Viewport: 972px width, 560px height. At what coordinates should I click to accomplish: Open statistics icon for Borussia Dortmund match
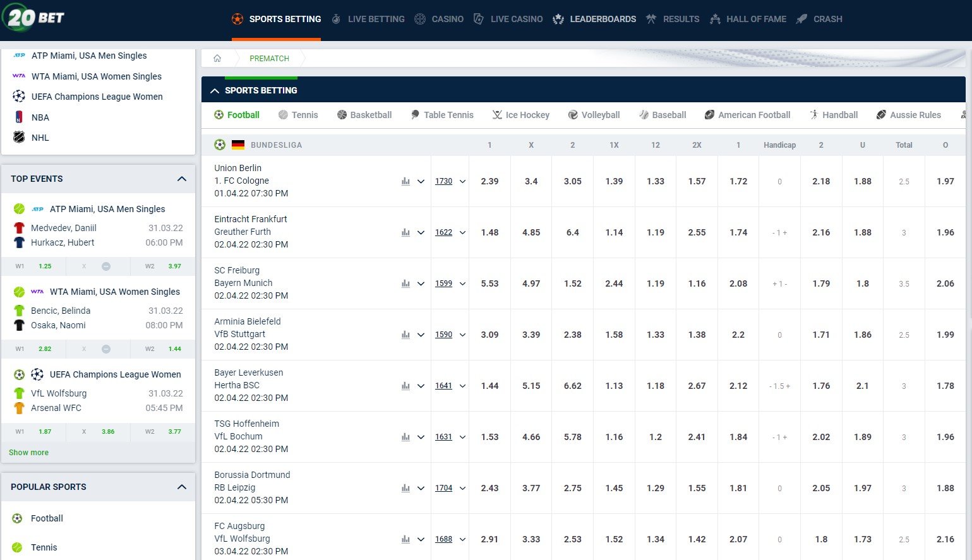405,488
